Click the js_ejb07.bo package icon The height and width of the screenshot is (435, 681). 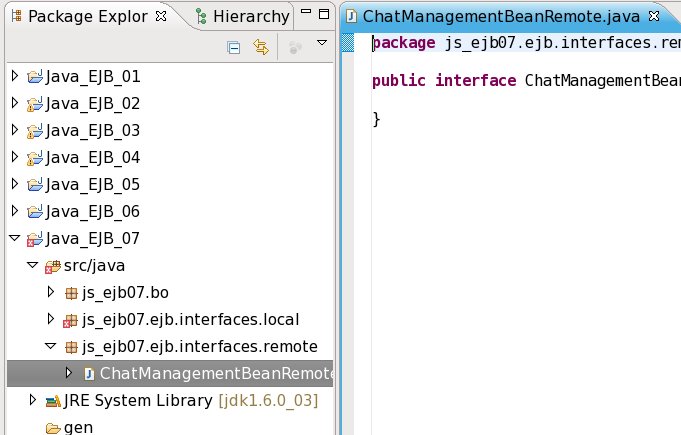pyautogui.click(x=71, y=293)
